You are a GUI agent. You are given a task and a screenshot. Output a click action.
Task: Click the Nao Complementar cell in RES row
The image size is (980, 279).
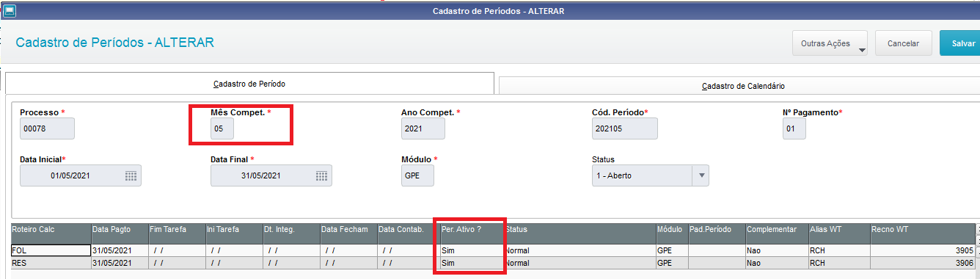click(777, 262)
